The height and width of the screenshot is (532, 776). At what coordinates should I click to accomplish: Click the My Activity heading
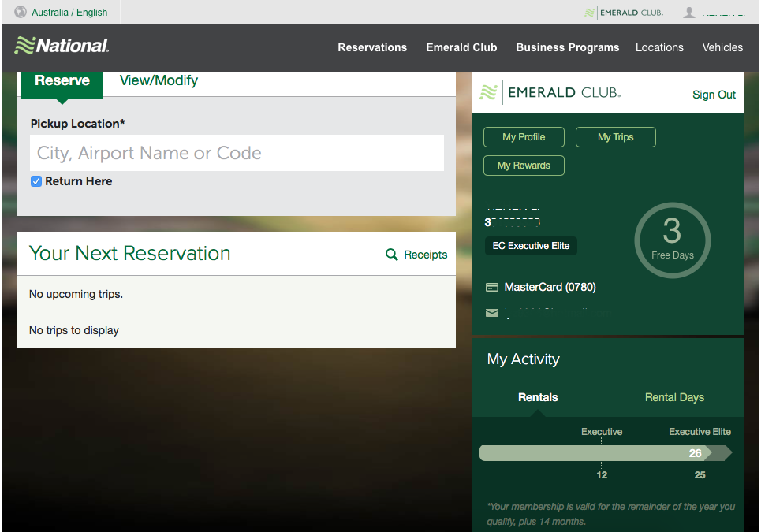523,359
